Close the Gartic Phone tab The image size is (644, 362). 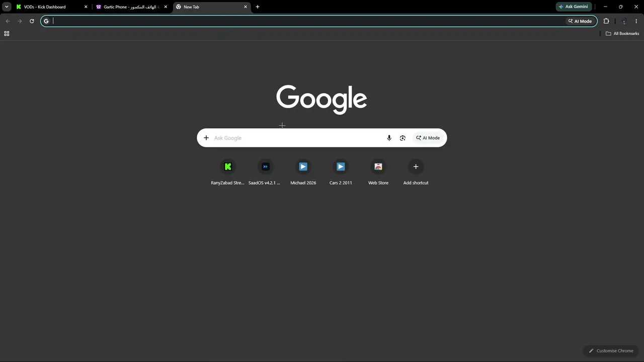point(166,7)
